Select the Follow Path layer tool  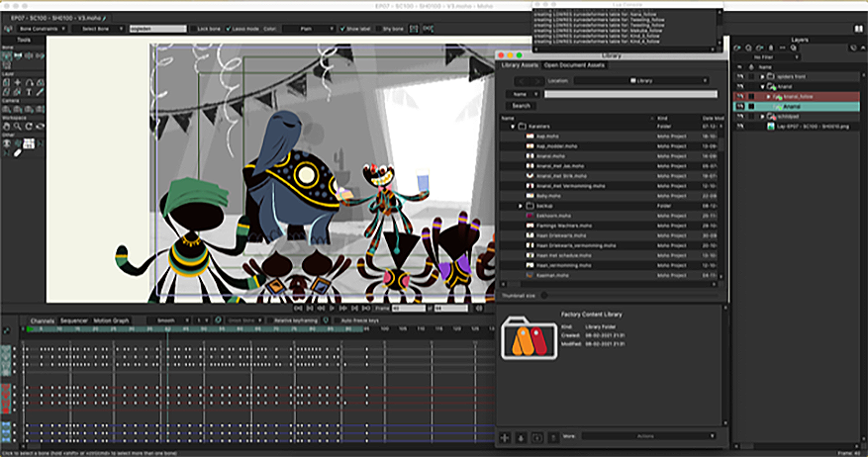point(29,82)
